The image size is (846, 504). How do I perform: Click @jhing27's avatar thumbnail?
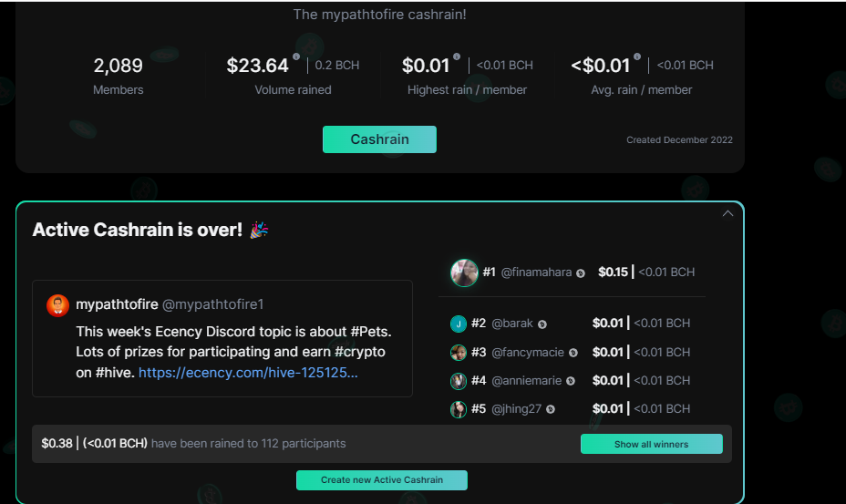458,409
